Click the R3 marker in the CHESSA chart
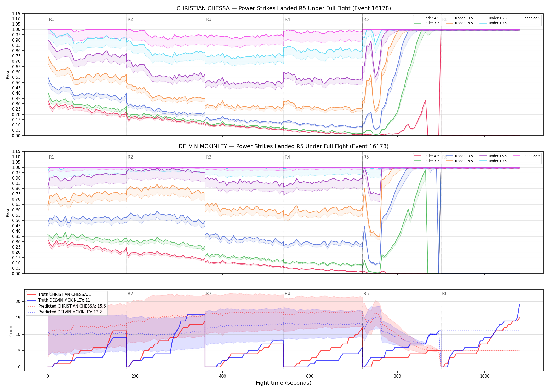549x392 pixels. 209,19
